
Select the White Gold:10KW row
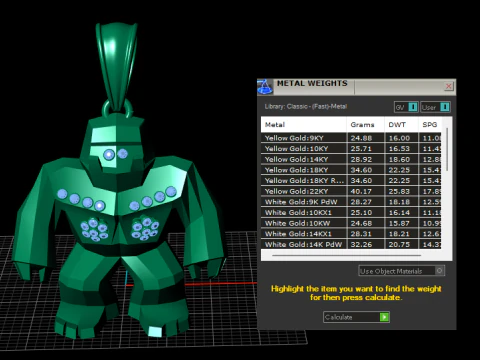[x=351, y=223]
